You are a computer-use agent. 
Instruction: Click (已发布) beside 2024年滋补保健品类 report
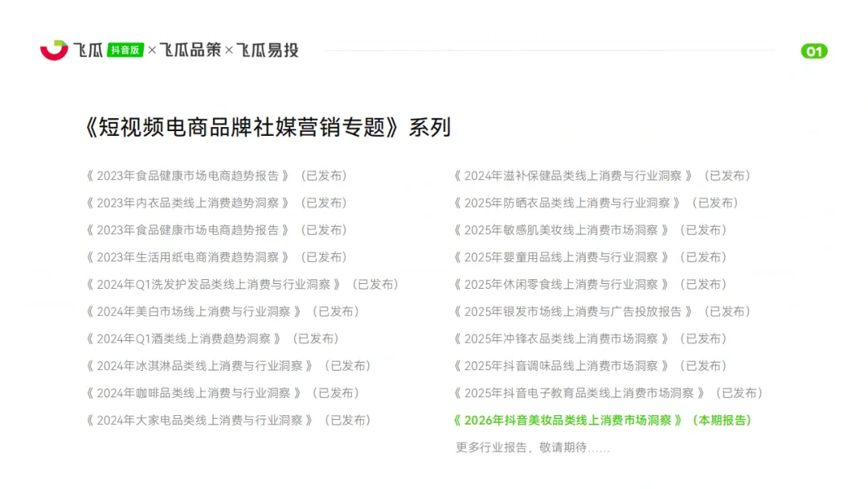(x=727, y=175)
